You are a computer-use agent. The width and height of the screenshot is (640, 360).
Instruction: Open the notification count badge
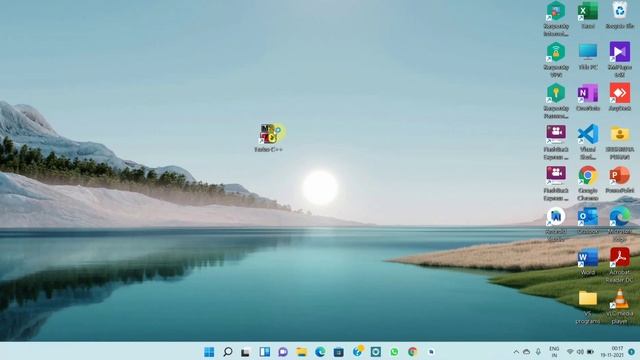click(631, 352)
